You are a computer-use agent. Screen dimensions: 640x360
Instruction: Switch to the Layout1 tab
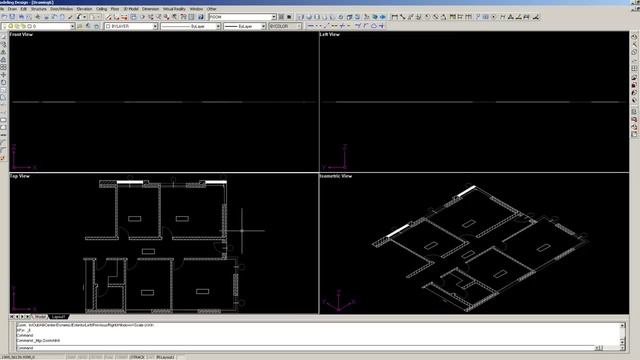(58, 317)
